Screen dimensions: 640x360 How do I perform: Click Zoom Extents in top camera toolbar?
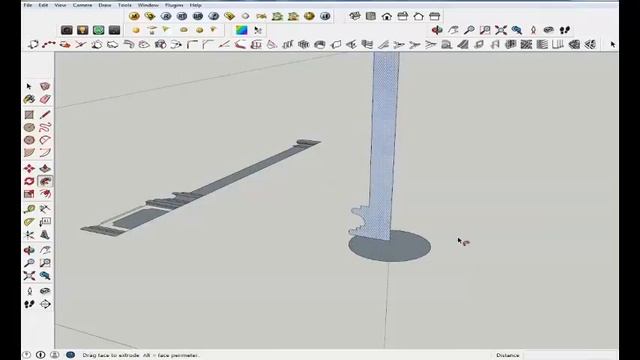[501, 30]
